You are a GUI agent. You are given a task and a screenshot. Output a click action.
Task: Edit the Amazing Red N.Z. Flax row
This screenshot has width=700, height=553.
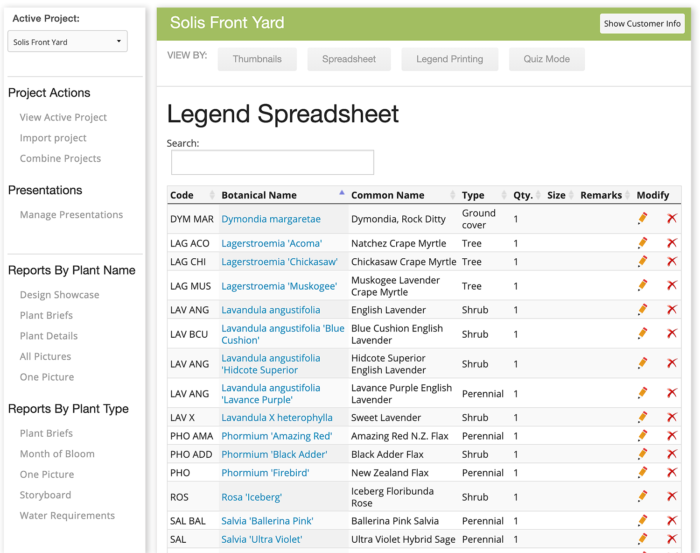coord(642,436)
